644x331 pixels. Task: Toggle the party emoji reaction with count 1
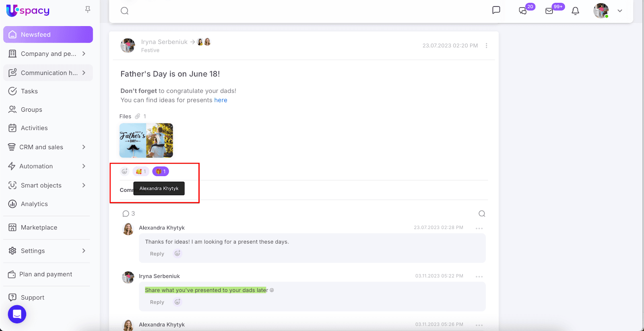[141, 171]
